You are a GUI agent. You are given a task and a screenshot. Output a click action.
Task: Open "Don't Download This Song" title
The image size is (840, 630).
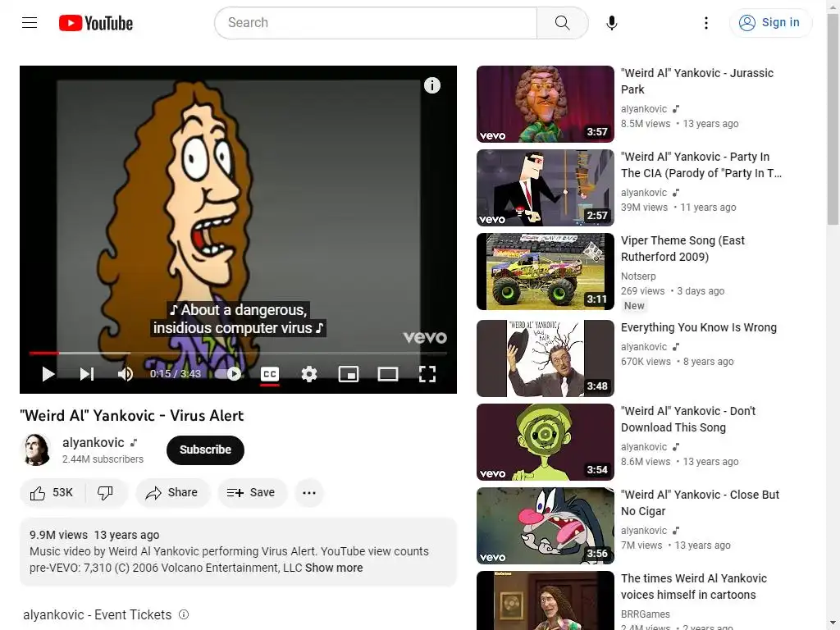[688, 419]
